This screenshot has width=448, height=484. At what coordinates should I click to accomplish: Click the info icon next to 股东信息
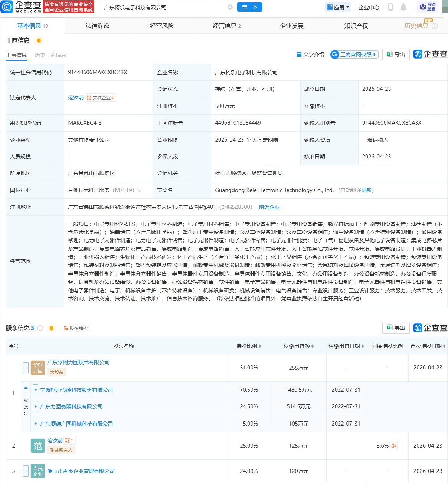[x=40, y=328]
